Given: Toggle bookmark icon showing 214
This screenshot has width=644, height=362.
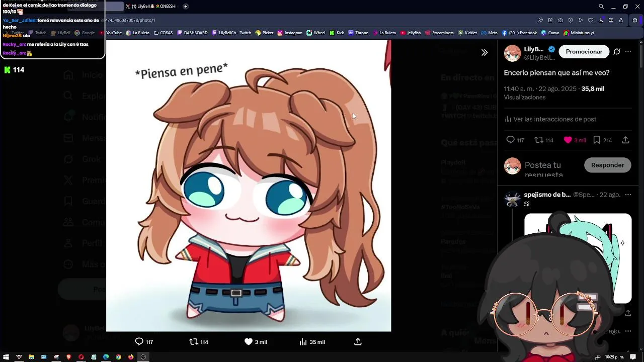Looking at the screenshot, I should [x=597, y=140].
